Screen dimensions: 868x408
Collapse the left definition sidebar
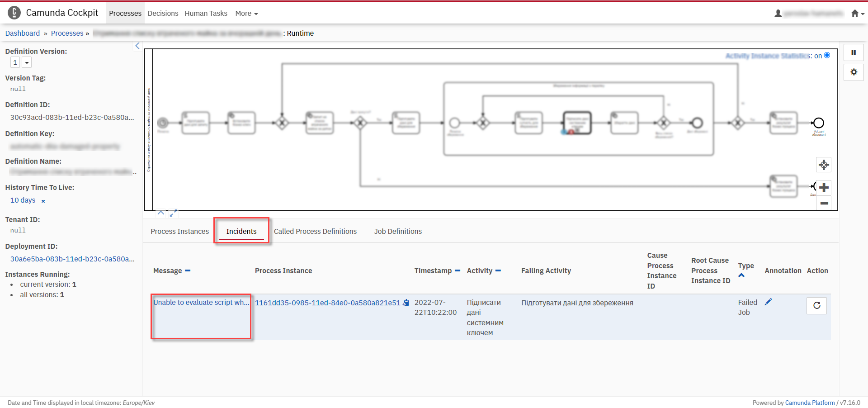tap(137, 46)
